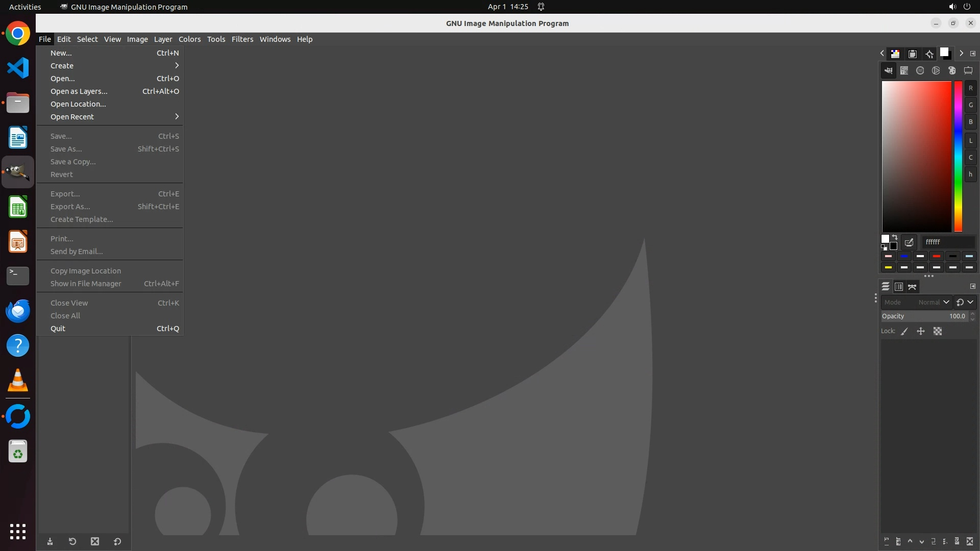Switch to the color wheel selector
Screen dimensions: 980x551
pos(936,71)
